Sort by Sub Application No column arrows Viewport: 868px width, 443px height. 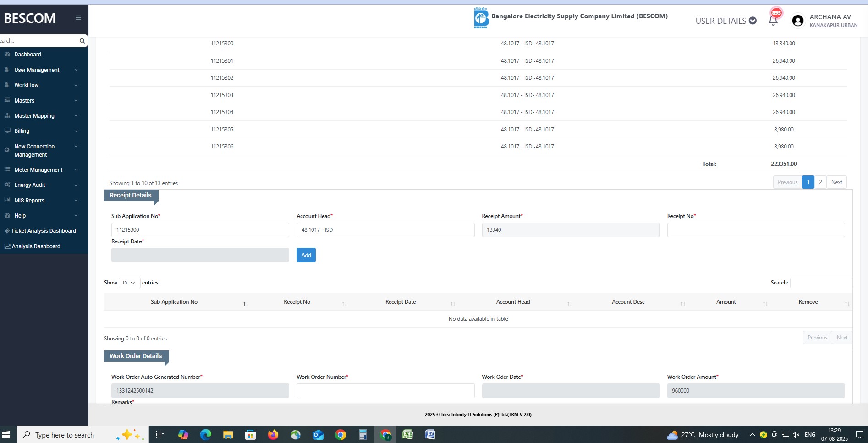coord(245,303)
